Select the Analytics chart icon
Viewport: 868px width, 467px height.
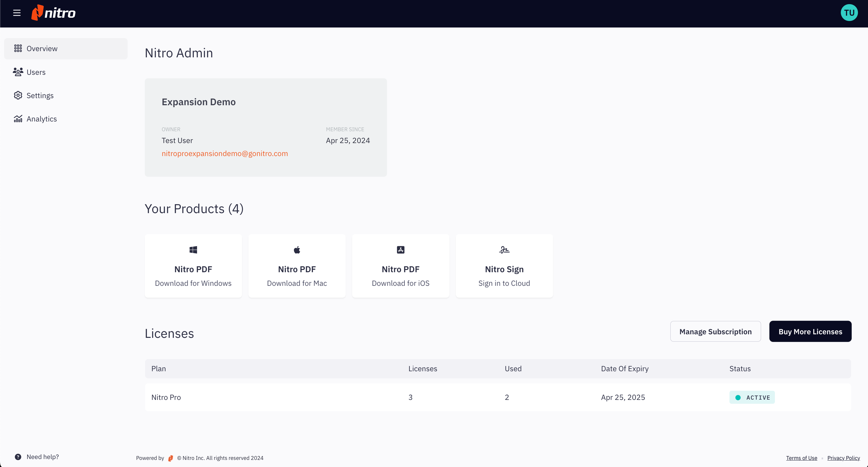(x=18, y=119)
